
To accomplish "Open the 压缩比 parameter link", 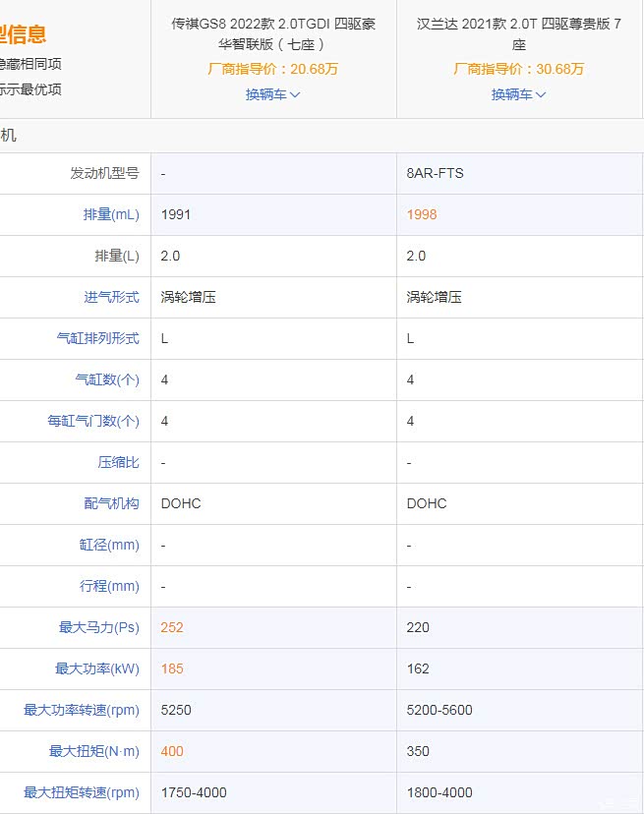I will point(118,462).
